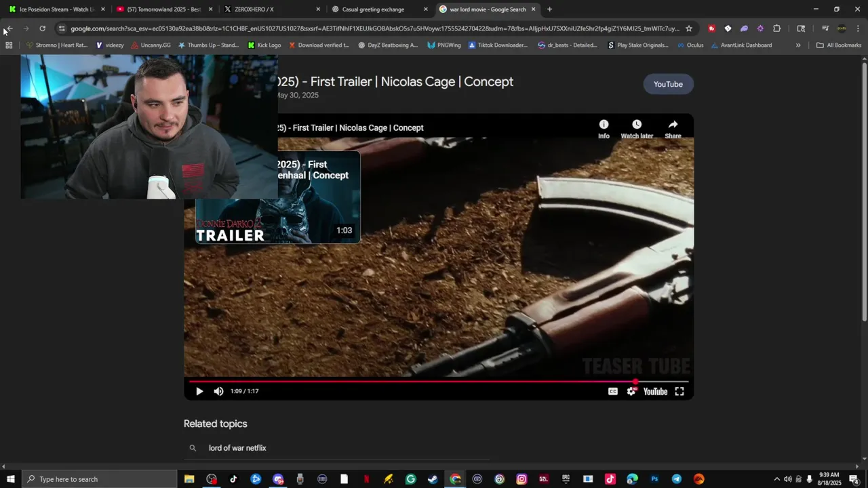Seek along the red video progress bar
This screenshot has width=868, height=488.
[438, 382]
